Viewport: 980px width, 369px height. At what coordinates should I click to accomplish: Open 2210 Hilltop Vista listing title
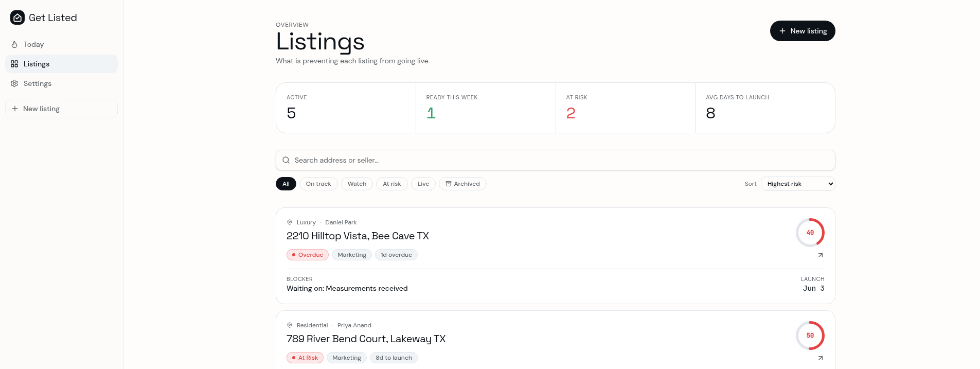358,236
